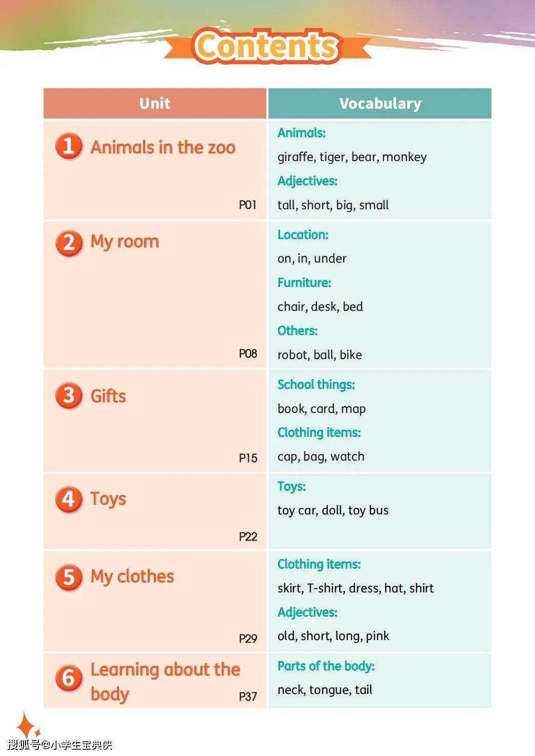The width and height of the screenshot is (535, 756).
Task: Open the "Animals in the zoo" unit title
Action: click(163, 148)
